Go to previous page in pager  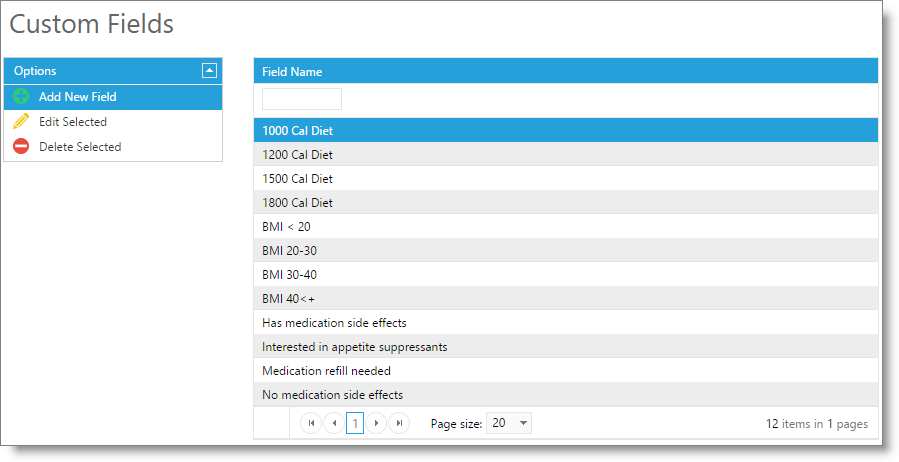pyautogui.click(x=334, y=423)
